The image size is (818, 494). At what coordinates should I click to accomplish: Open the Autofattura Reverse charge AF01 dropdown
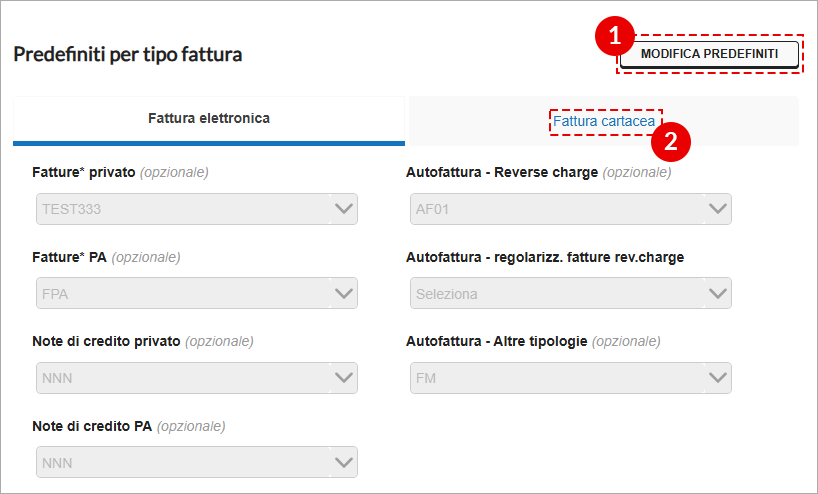(x=571, y=209)
